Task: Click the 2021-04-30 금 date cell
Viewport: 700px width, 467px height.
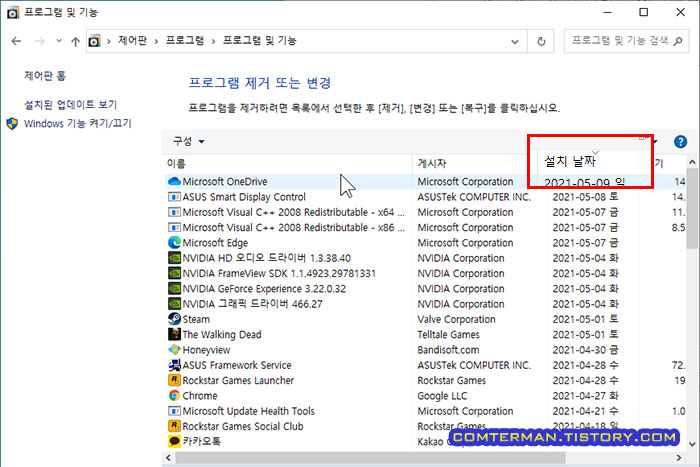Action: click(x=585, y=350)
